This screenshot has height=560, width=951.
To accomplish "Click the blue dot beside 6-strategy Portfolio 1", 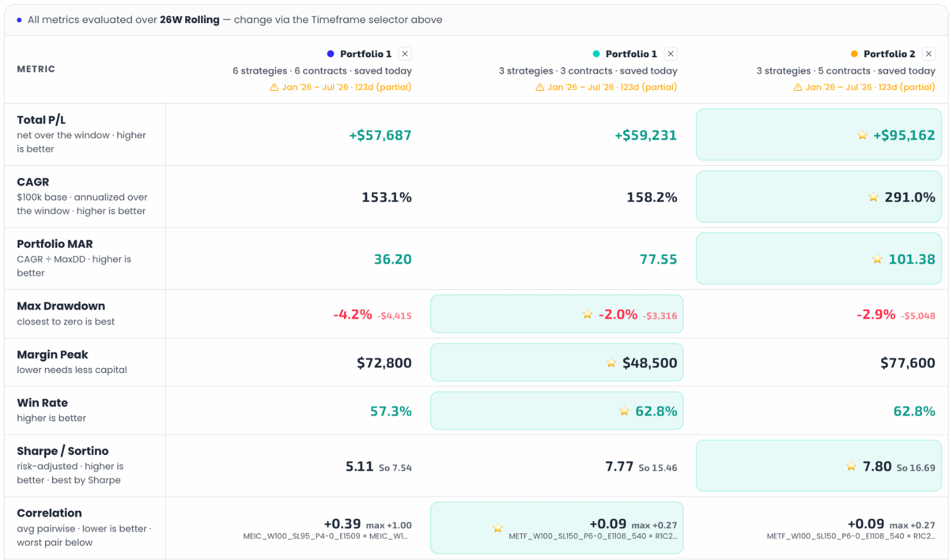I will pos(330,54).
